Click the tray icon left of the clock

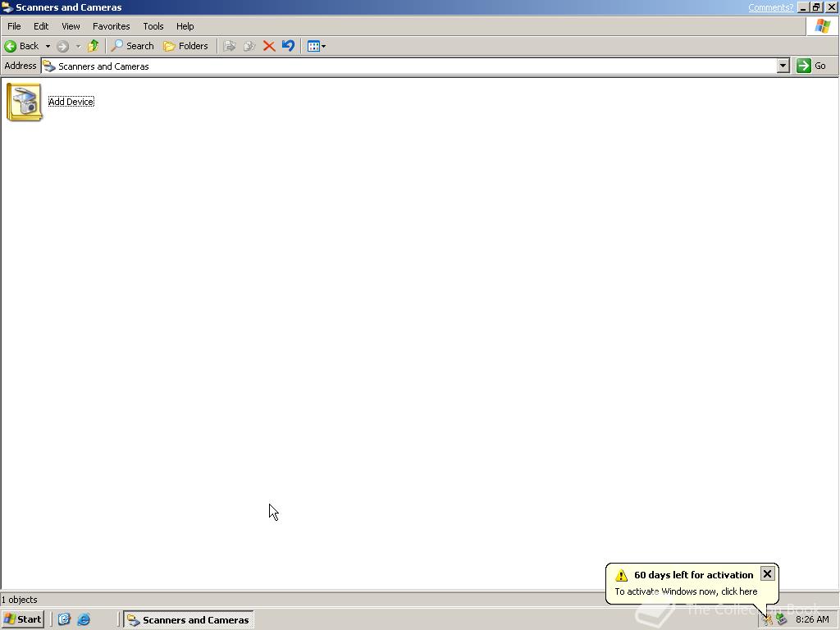coord(782,619)
